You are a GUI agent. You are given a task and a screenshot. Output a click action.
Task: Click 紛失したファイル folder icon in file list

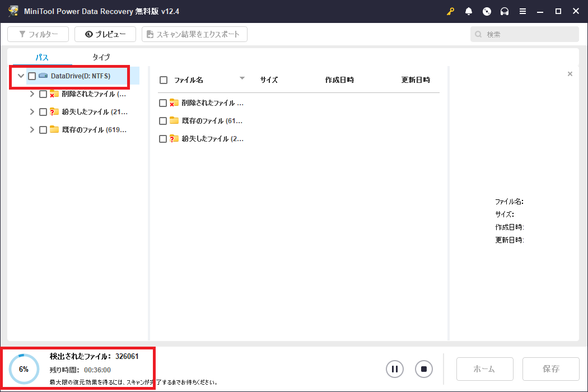[x=174, y=138]
